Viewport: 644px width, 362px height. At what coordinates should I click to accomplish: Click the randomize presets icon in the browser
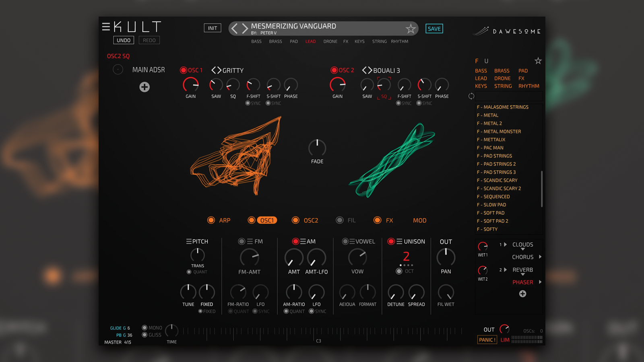[x=471, y=96]
